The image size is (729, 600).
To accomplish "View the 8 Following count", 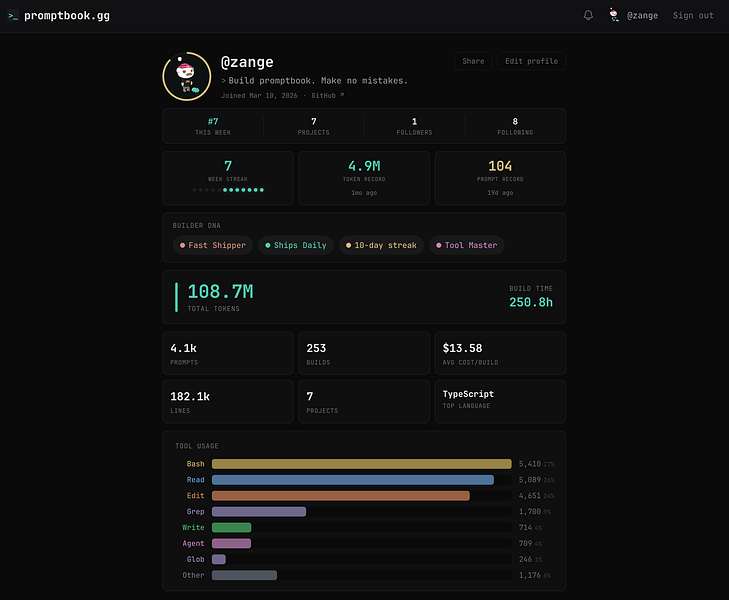I will pos(515,126).
